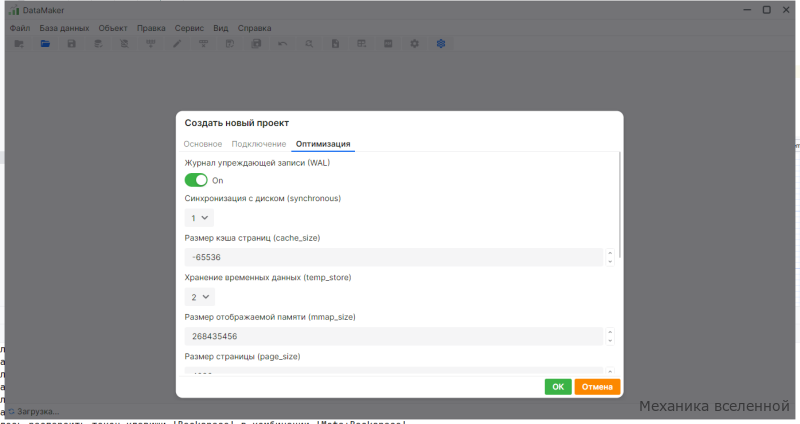
Task: Click the orange Отмена button
Action: pos(597,387)
